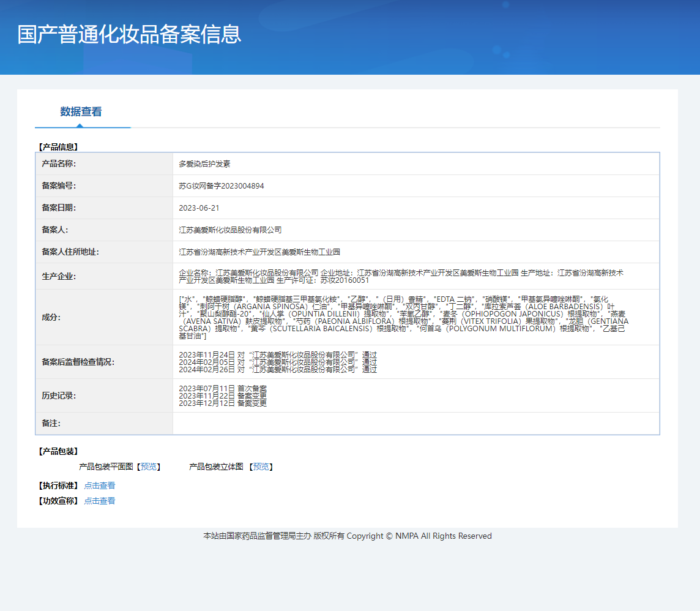Open 预览 link for 产品包装平面图
The image size is (700, 611).
pyautogui.click(x=148, y=467)
